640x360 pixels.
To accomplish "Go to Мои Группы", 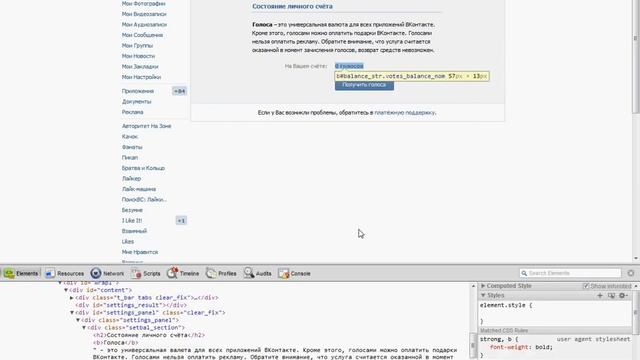I will pos(137,45).
